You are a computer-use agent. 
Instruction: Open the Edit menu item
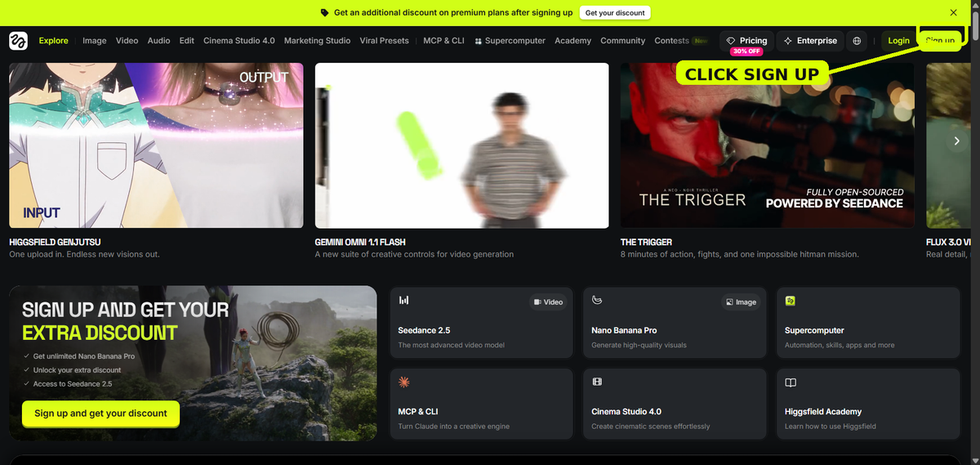point(187,41)
